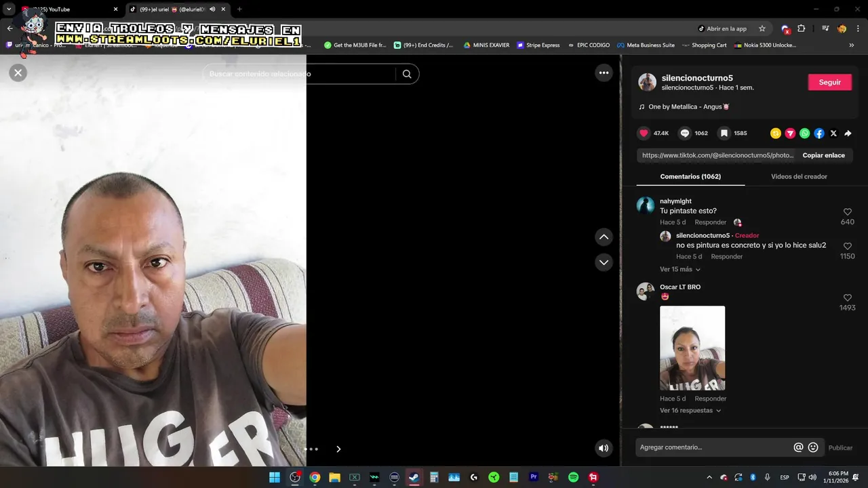This screenshot has width=868, height=488.
Task: Open the three-dots more options menu
Action: click(x=604, y=73)
